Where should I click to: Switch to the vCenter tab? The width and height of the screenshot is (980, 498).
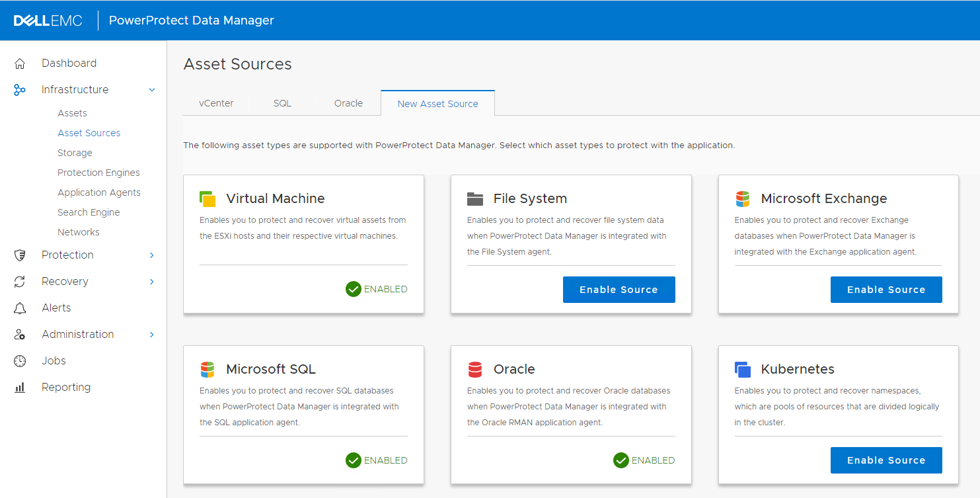point(216,103)
